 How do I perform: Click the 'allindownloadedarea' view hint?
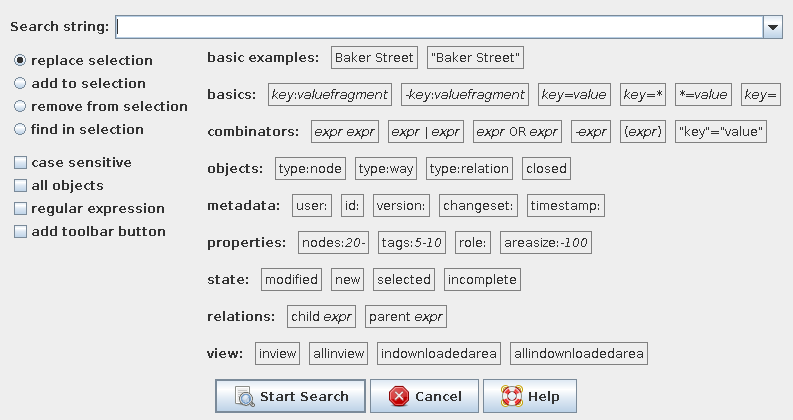click(x=578, y=354)
